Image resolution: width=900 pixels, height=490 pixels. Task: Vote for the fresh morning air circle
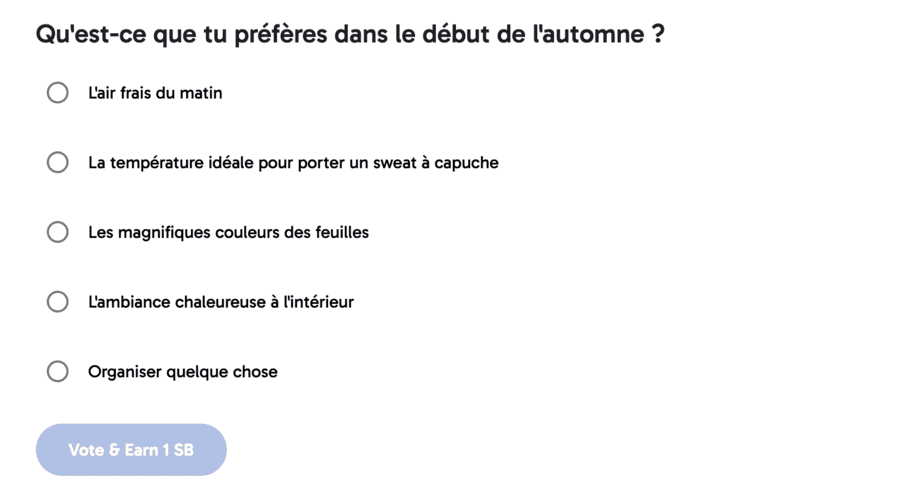tap(58, 93)
